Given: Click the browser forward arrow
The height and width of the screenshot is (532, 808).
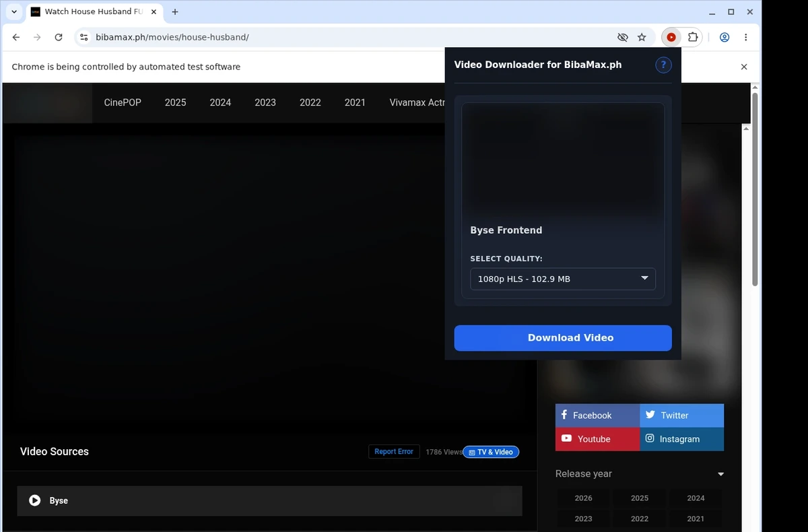Looking at the screenshot, I should coord(37,38).
